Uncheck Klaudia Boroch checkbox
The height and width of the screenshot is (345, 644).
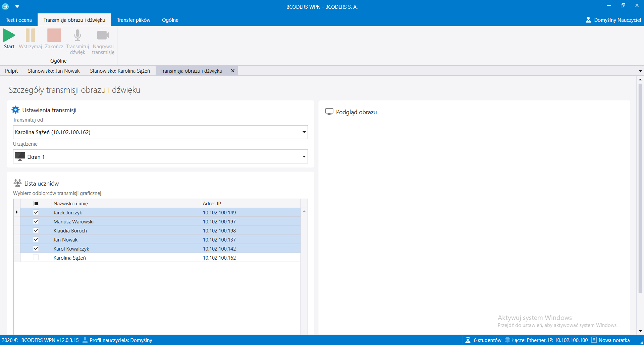(36, 230)
